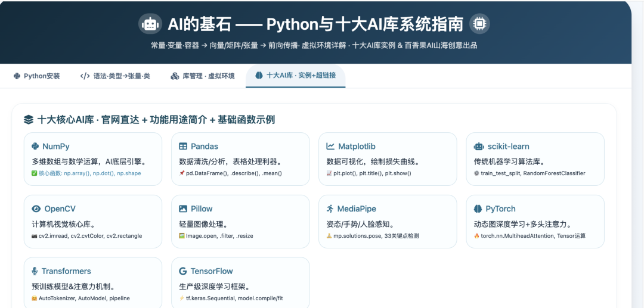Switch to the Python安装 tab

click(36, 76)
